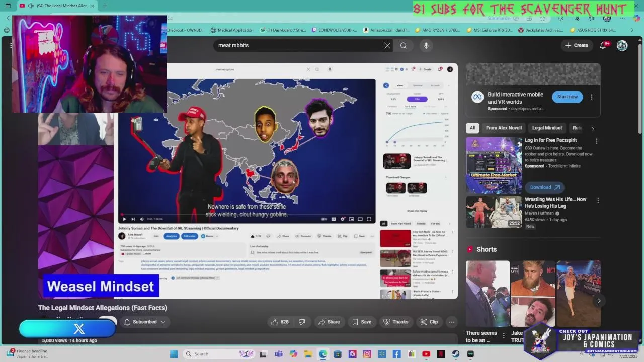Open the Windows Start menu

[x=174, y=354]
